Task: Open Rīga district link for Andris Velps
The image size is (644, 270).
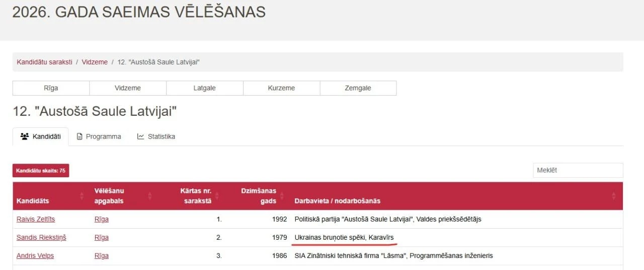Action: click(102, 256)
